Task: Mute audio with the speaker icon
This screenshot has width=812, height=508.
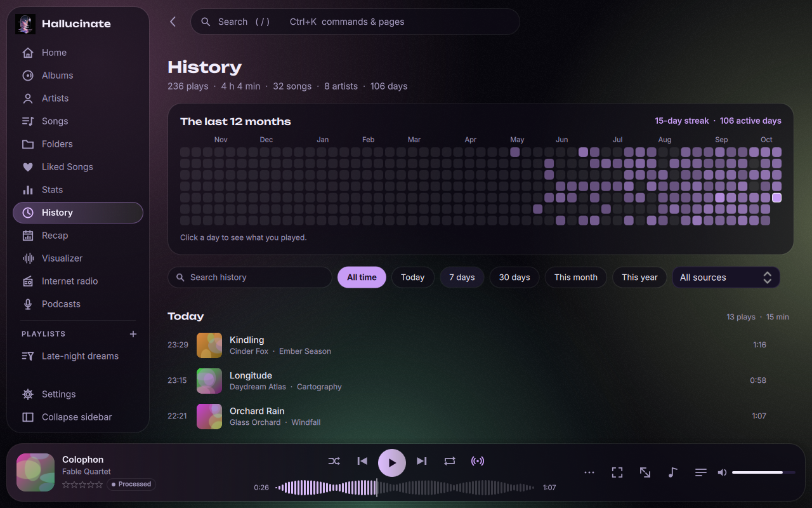Action: (x=722, y=472)
